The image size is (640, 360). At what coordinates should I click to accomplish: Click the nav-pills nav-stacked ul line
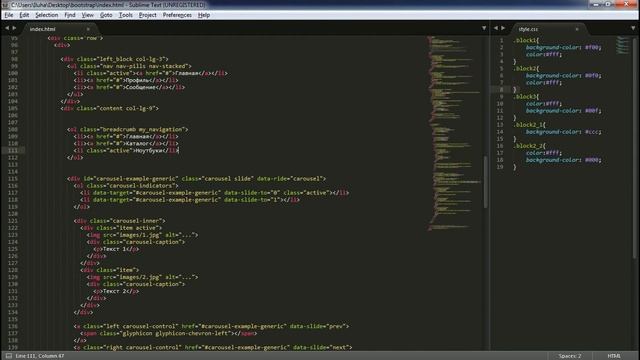[x=129, y=66]
